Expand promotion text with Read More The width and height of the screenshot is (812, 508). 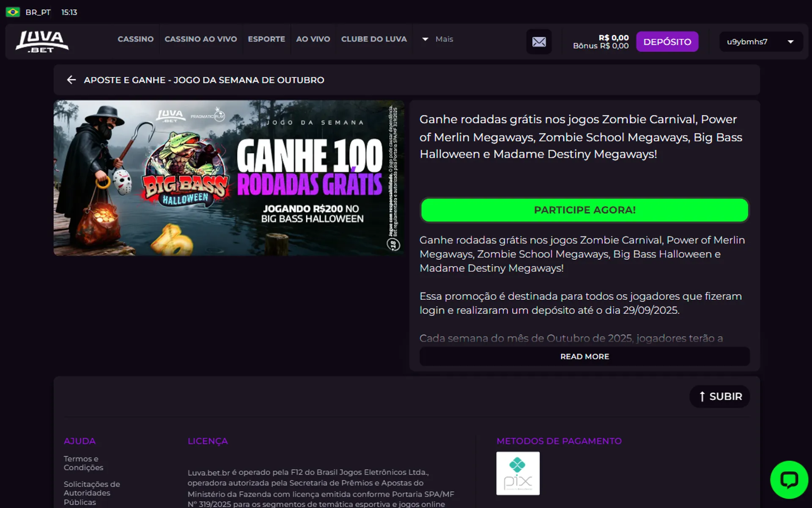584,356
